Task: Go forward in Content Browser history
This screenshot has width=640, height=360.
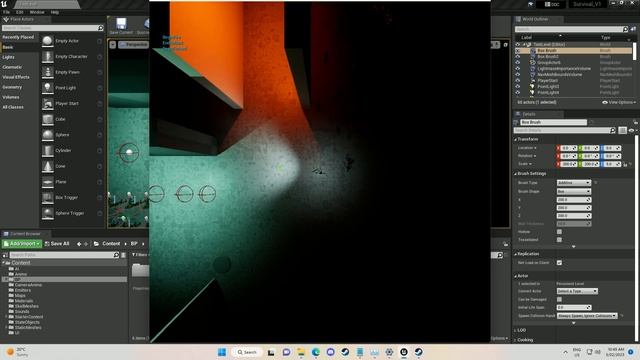Action: [86, 244]
